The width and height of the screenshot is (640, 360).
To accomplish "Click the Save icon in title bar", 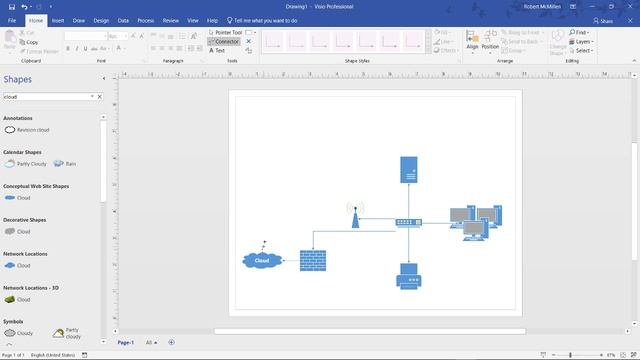I will (x=12, y=7).
